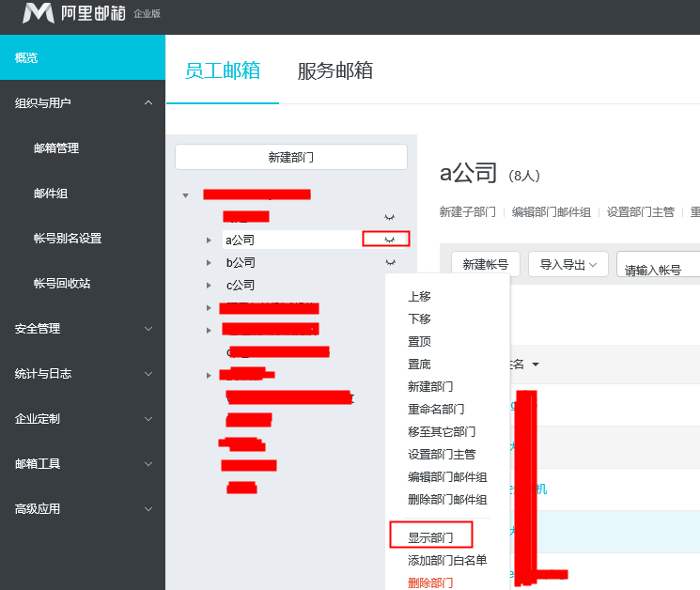Choose 显示部门 from the context menu
700x590 pixels.
pyautogui.click(x=430, y=537)
